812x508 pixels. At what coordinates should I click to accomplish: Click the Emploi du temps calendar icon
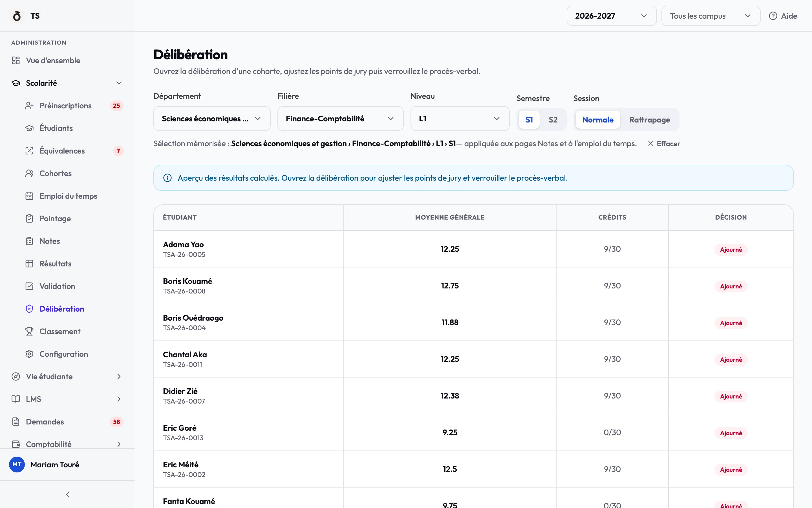click(x=29, y=196)
